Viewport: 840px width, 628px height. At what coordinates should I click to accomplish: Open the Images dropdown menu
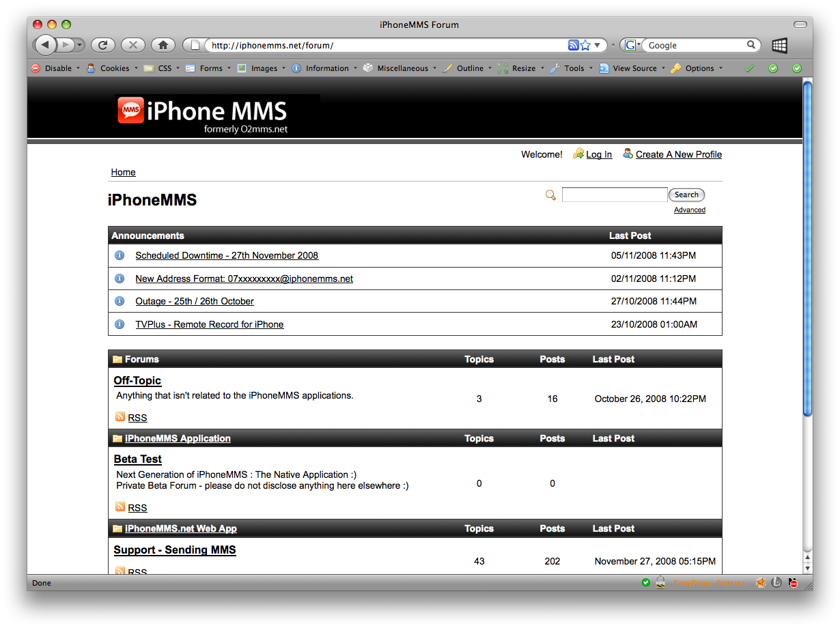262,68
